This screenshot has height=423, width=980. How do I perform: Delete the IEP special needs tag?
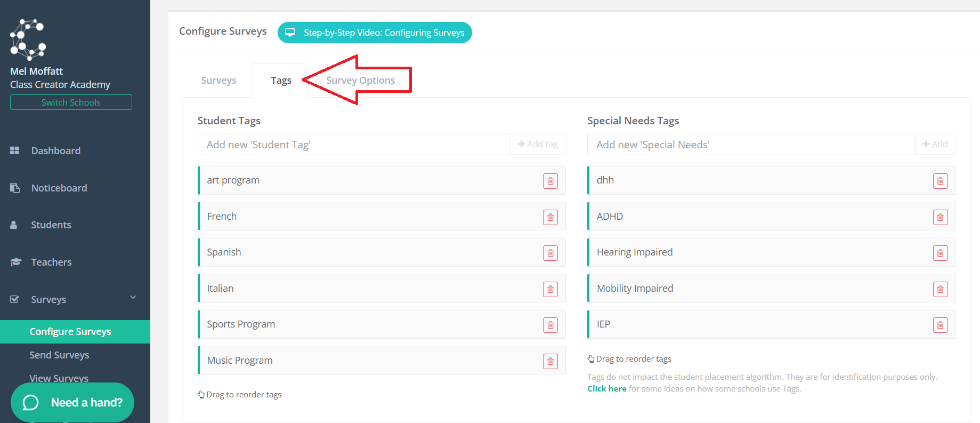(x=941, y=325)
